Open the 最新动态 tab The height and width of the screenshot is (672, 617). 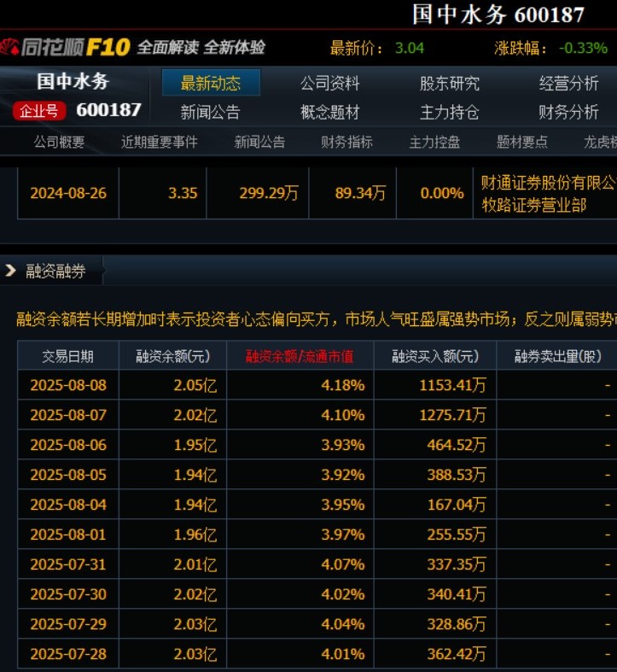coord(211,83)
